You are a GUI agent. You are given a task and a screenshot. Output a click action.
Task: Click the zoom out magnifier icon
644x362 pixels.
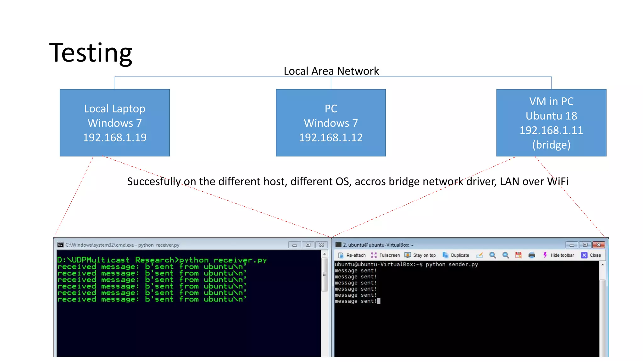pos(505,255)
